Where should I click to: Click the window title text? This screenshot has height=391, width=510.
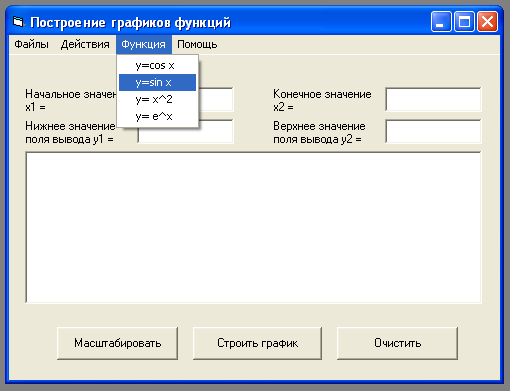tap(130, 23)
